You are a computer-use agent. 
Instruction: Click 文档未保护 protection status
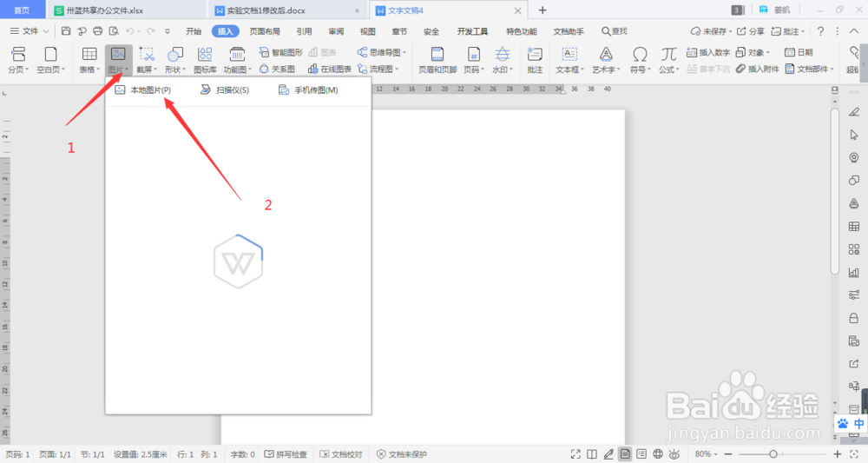point(402,454)
